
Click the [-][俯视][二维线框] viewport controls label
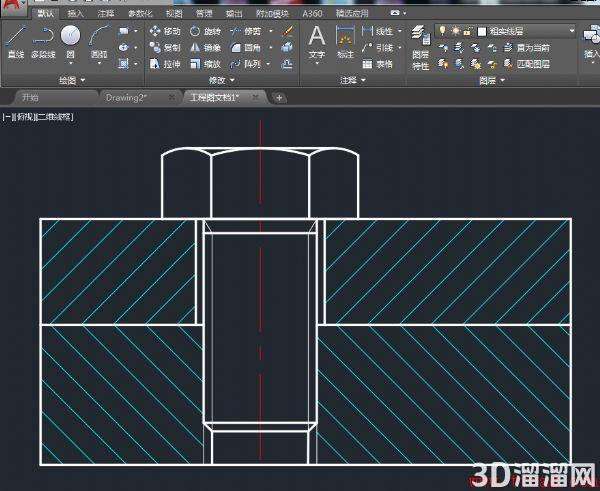coord(38,117)
